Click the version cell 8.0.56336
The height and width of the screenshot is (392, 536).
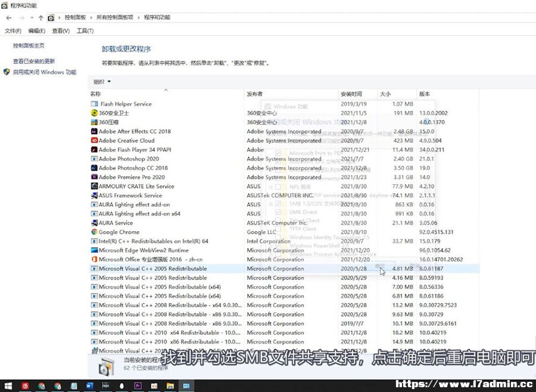(431, 287)
